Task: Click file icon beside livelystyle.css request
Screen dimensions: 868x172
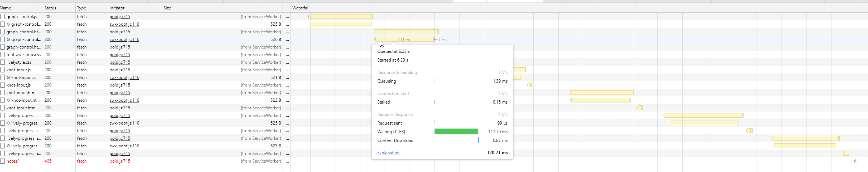Action: (3, 62)
